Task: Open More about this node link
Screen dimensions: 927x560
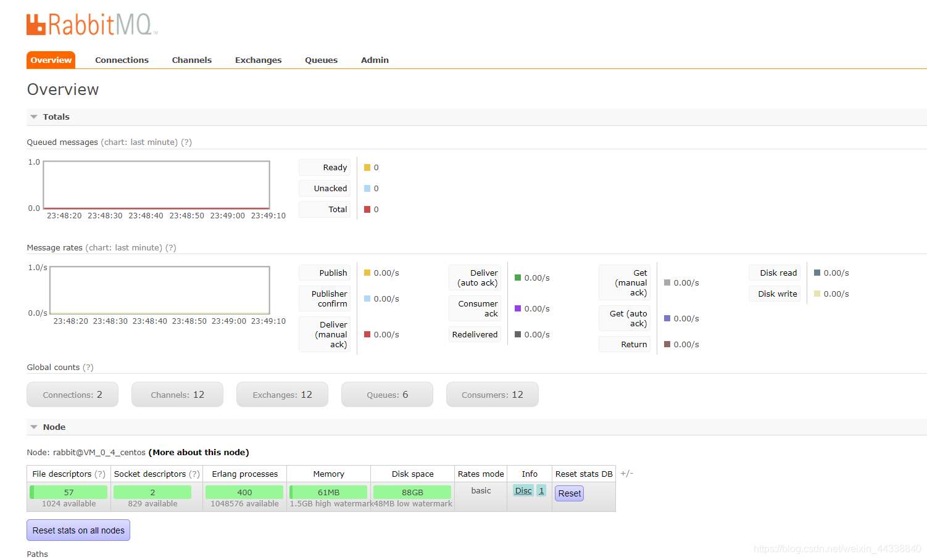Action: coord(199,452)
